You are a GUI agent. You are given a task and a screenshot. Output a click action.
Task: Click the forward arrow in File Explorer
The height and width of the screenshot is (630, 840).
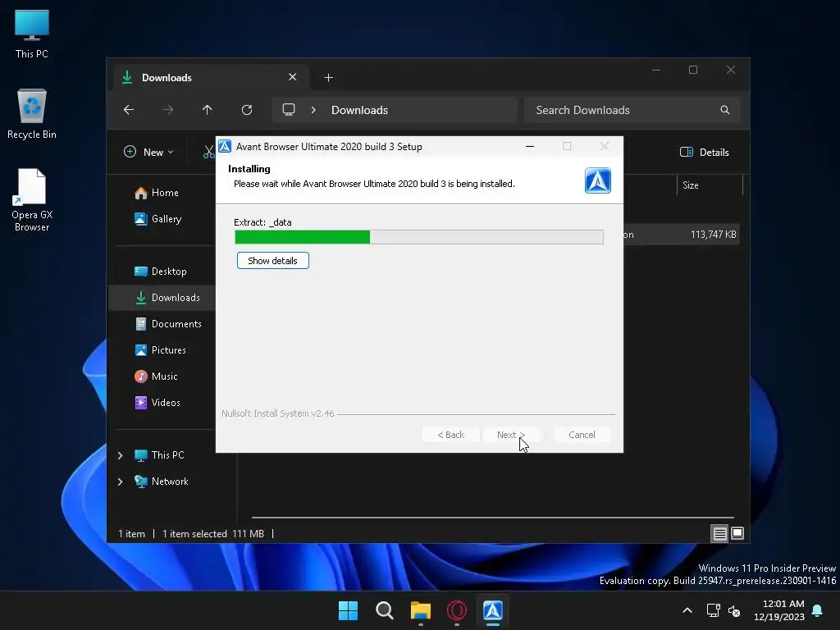pos(168,110)
